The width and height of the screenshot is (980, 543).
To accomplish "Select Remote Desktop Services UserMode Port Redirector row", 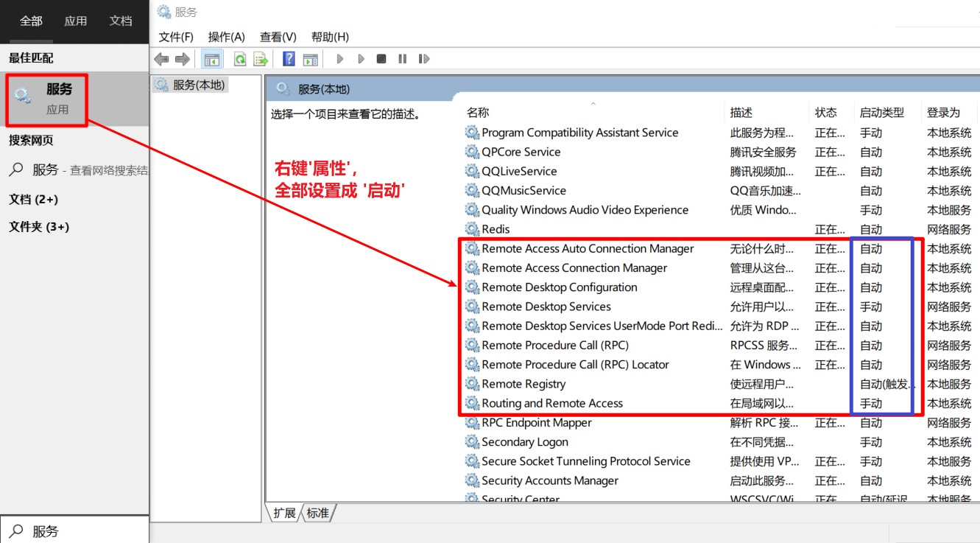I will click(x=602, y=326).
